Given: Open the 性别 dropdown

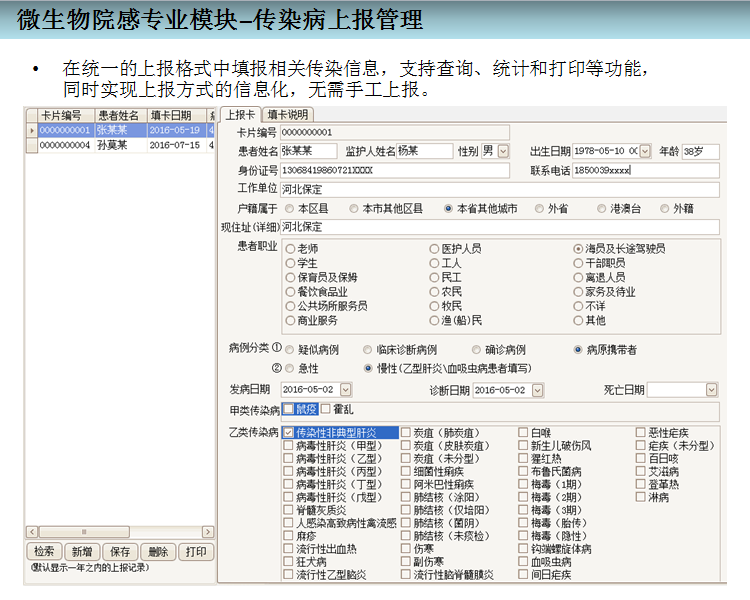Looking at the screenshot, I should point(503,151).
